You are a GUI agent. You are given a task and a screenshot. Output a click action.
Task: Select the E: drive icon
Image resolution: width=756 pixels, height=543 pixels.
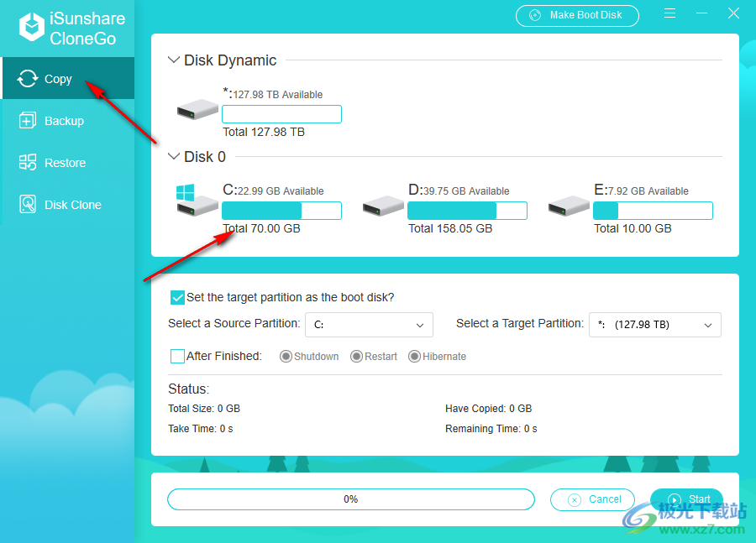pos(569,206)
